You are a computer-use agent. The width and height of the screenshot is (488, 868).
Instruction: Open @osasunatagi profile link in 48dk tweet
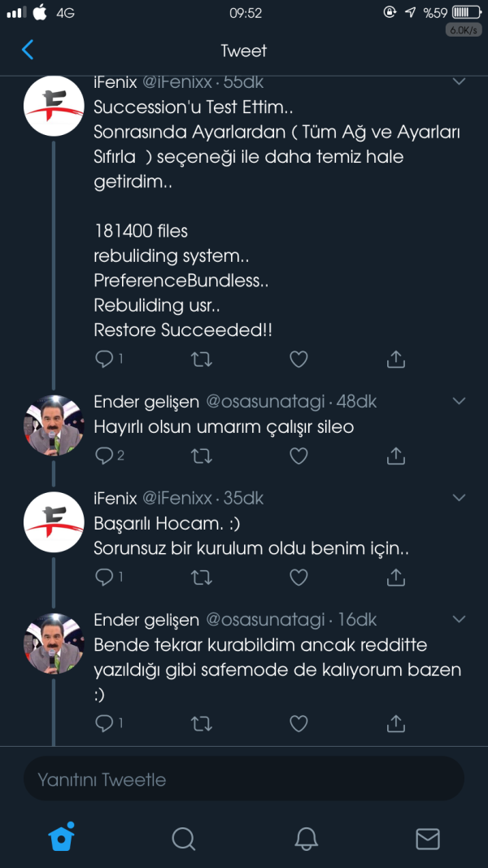click(265, 402)
